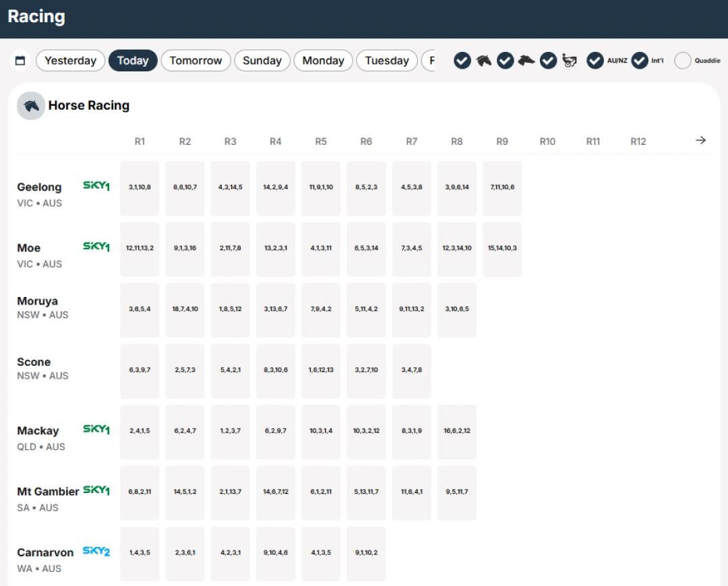Screen dimensions: 728x586
Task: Open Scone race 7 result 3,4,7,8
Action: tap(412, 371)
